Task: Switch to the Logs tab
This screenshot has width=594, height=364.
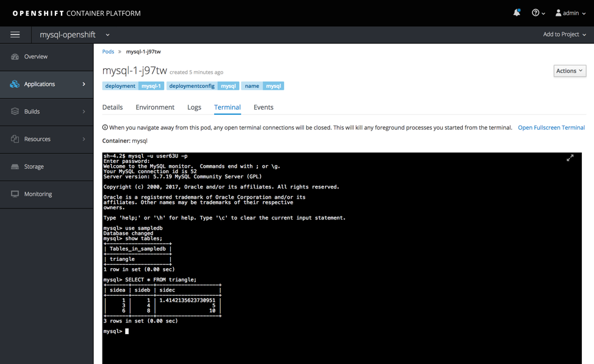Action: (x=194, y=107)
